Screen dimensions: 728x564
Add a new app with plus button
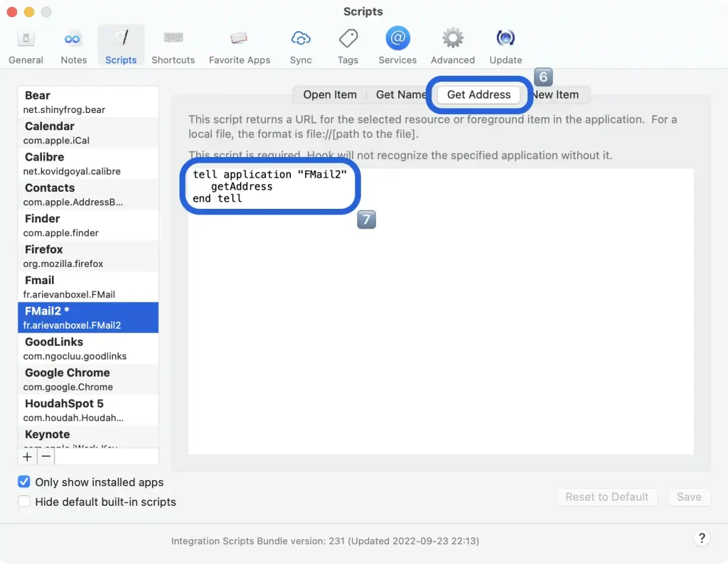pos(28,457)
